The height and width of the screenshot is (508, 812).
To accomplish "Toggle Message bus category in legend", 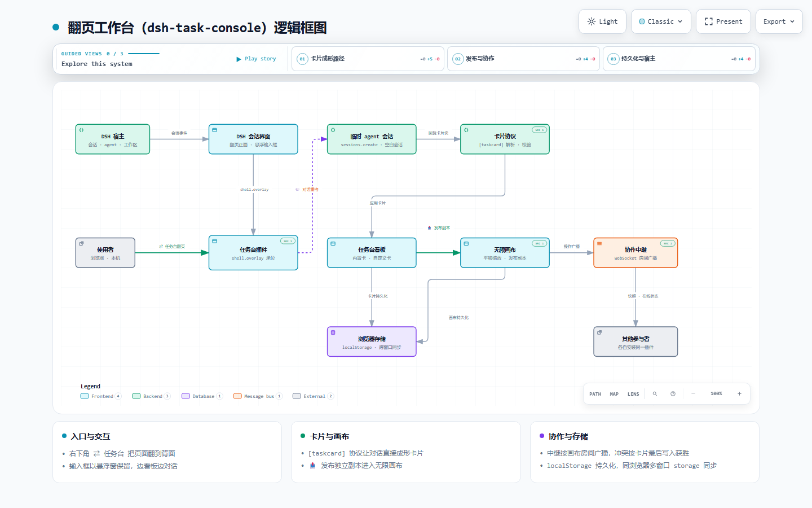I will point(258,396).
